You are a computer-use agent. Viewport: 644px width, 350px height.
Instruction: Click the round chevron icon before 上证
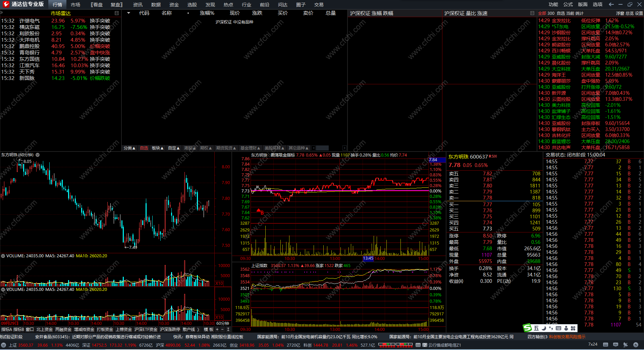[3, 345]
